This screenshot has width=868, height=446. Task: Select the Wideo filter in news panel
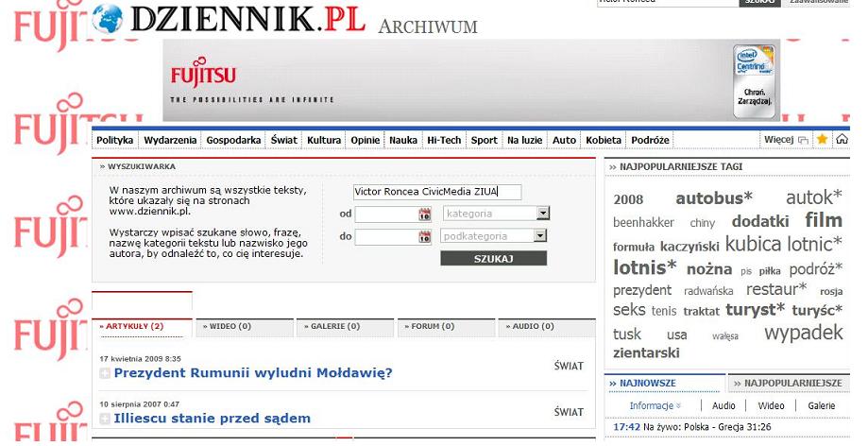pyautogui.click(x=771, y=406)
